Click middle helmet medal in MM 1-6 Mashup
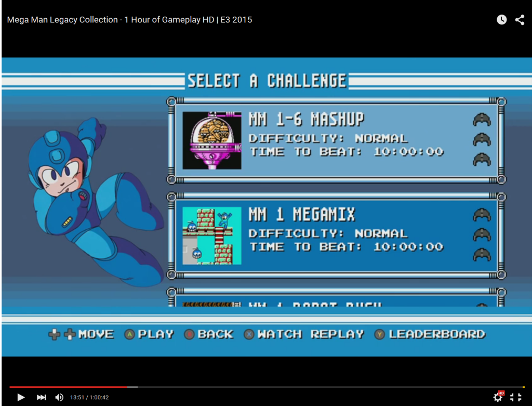 pyautogui.click(x=482, y=139)
